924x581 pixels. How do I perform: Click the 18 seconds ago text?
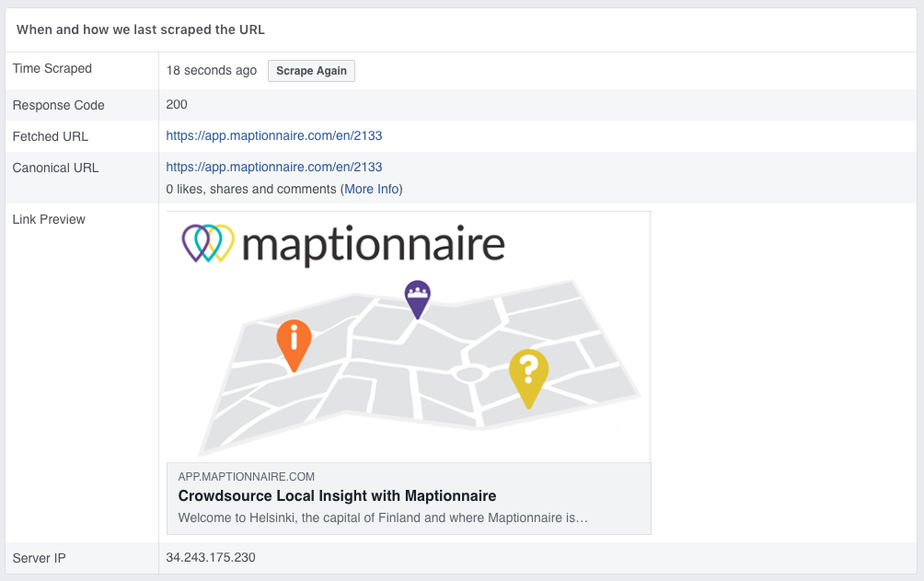pyautogui.click(x=212, y=71)
